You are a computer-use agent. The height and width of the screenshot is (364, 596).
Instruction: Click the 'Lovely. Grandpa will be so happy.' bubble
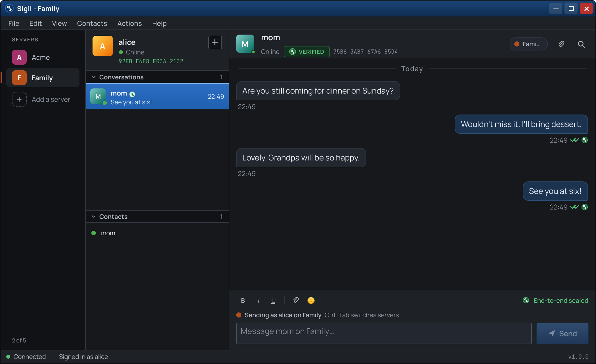[x=301, y=158]
